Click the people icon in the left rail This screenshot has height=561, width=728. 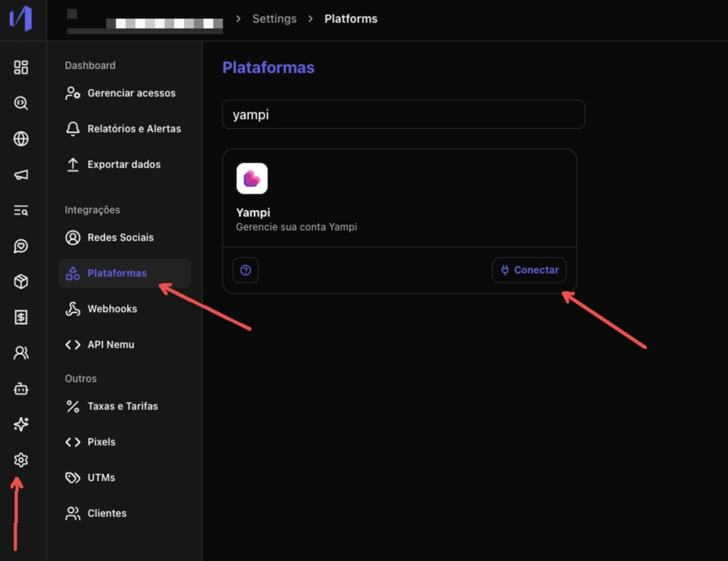(x=21, y=353)
